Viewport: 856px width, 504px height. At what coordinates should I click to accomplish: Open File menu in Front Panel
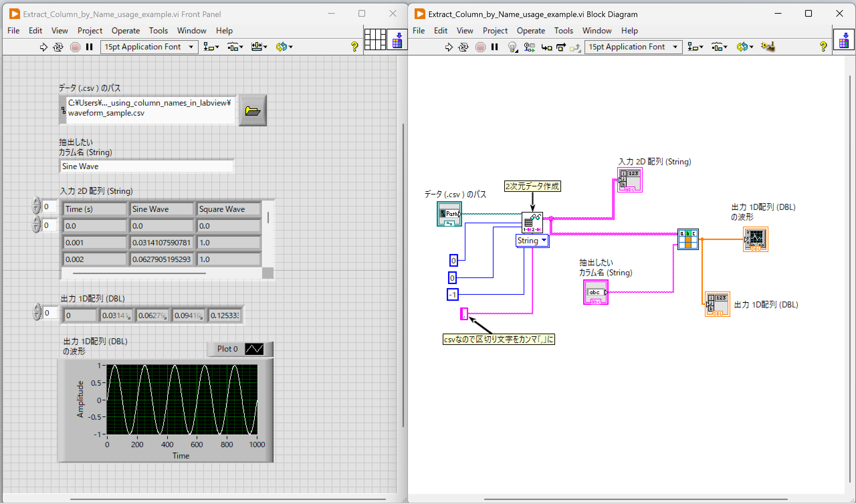click(x=14, y=30)
